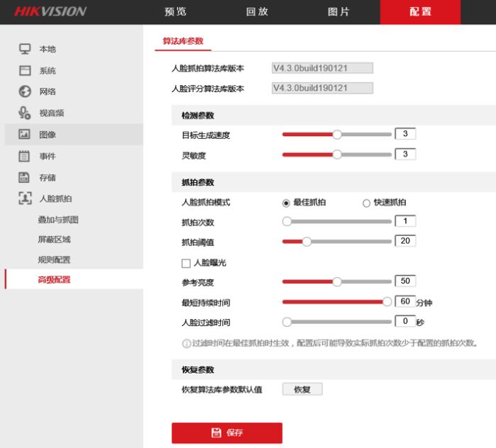Image resolution: width=496 pixels, height=448 pixels.
Task: Click the 存储 disk icon
Action: click(25, 177)
